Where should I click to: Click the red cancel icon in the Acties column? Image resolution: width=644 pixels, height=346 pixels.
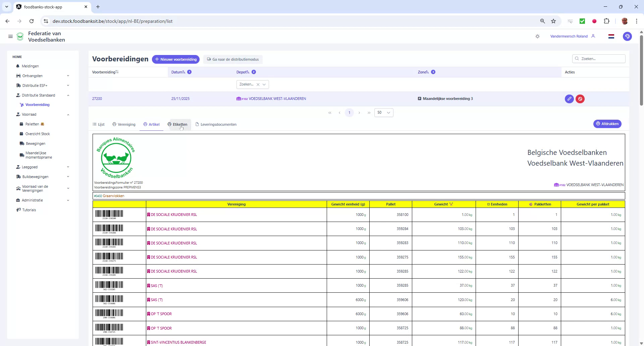(580, 99)
